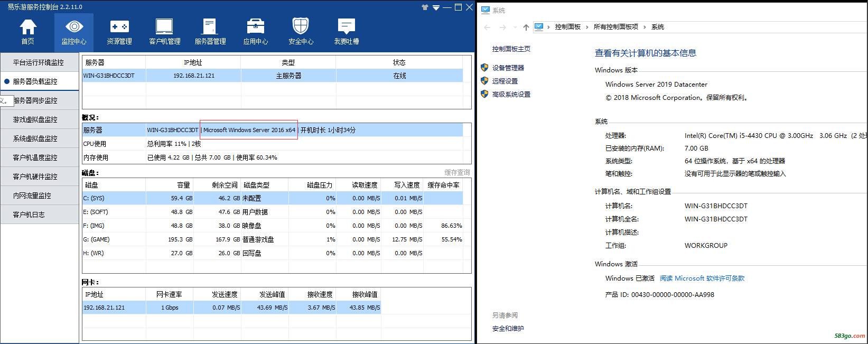Open 客户机日志 tab
Image resolution: width=868 pixels, height=344 pixels.
(40, 215)
